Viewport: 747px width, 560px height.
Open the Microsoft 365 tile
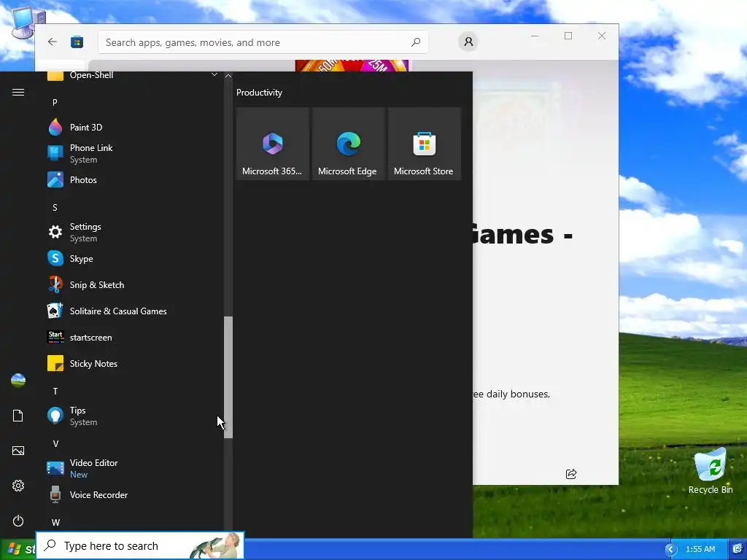point(273,144)
